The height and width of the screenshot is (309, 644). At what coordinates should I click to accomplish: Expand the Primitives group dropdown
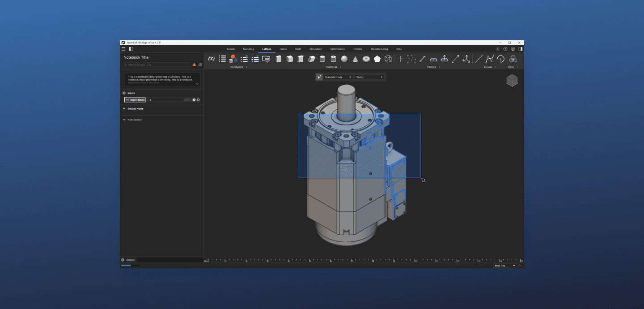(x=340, y=67)
